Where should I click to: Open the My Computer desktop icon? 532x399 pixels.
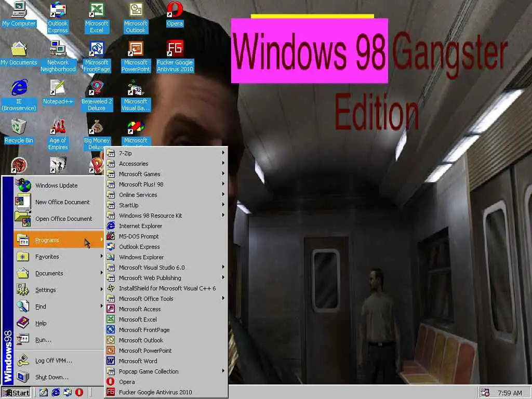(x=19, y=14)
